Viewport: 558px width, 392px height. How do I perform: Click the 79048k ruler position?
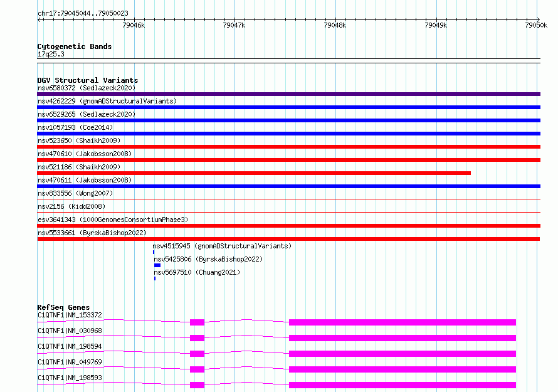tap(335, 25)
